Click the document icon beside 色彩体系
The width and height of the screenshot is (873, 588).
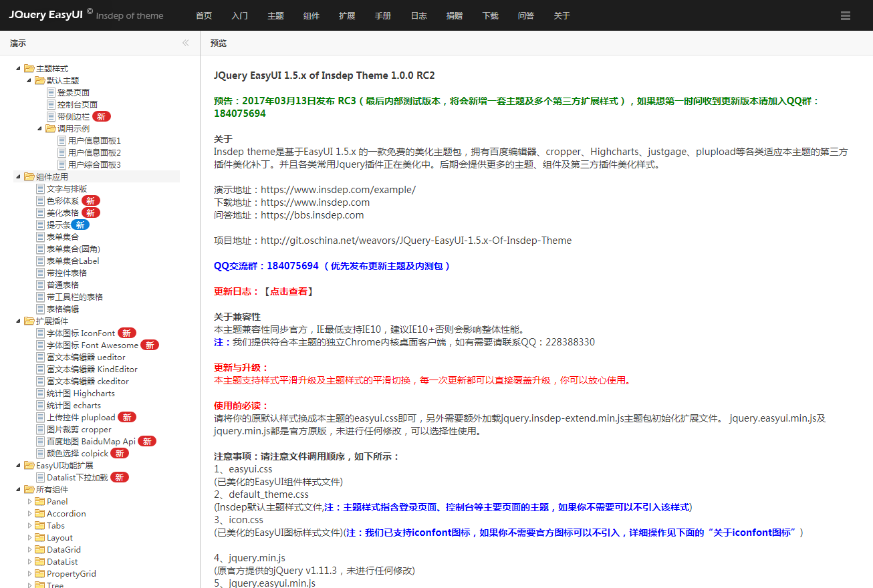(x=41, y=200)
